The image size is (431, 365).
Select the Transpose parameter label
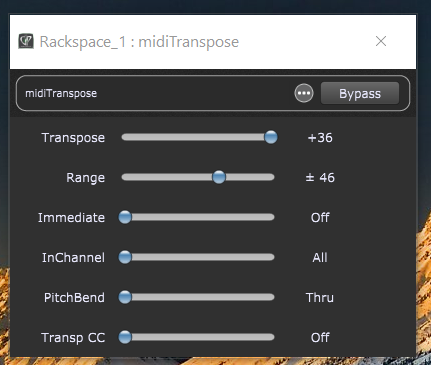click(x=73, y=138)
